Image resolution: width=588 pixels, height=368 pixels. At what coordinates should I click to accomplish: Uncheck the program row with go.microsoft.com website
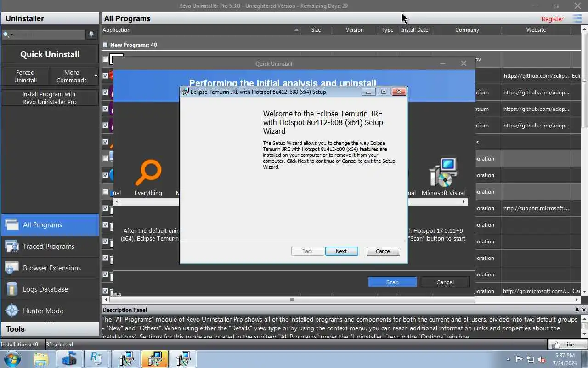click(x=105, y=291)
